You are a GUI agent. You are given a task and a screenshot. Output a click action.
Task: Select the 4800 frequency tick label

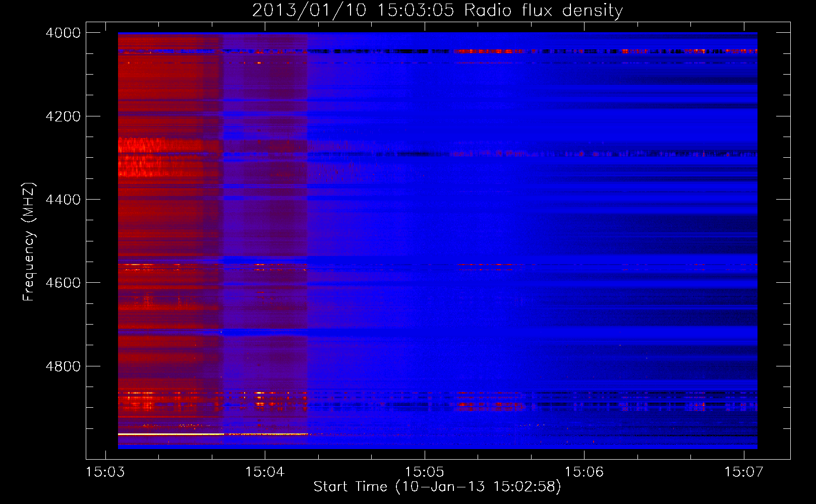tap(63, 366)
